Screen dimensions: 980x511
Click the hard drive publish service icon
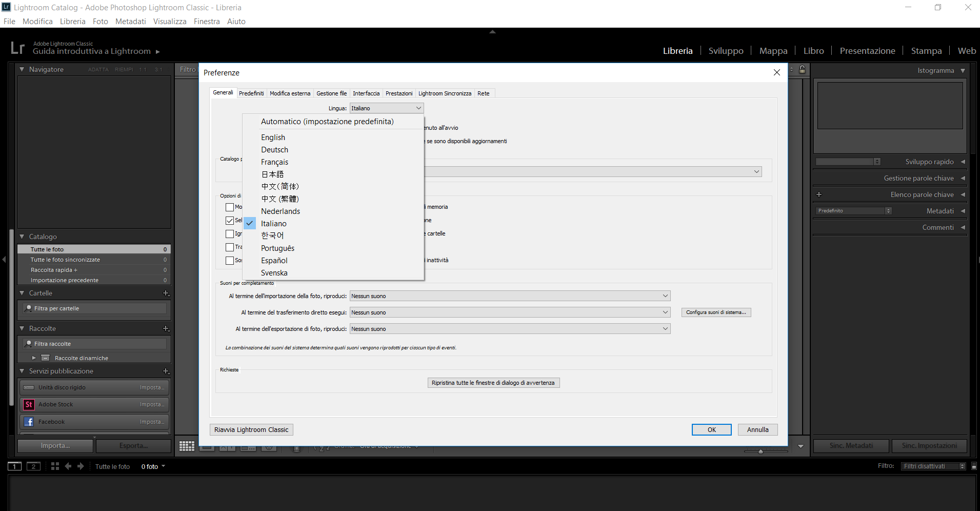coord(29,387)
